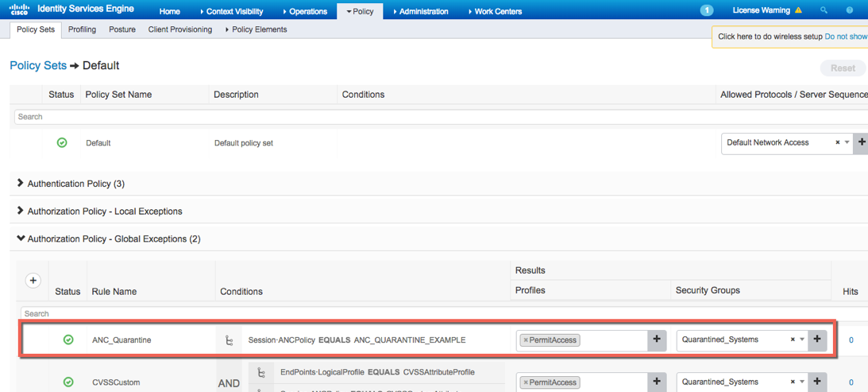Select the Policy Sets tab
The width and height of the screenshot is (868, 392).
[36, 30]
